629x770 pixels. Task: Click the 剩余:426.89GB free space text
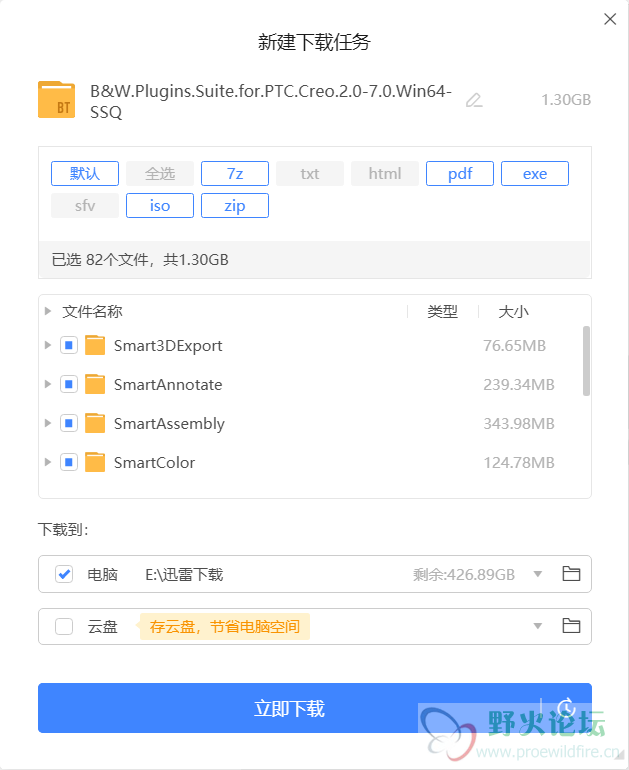[464, 574]
